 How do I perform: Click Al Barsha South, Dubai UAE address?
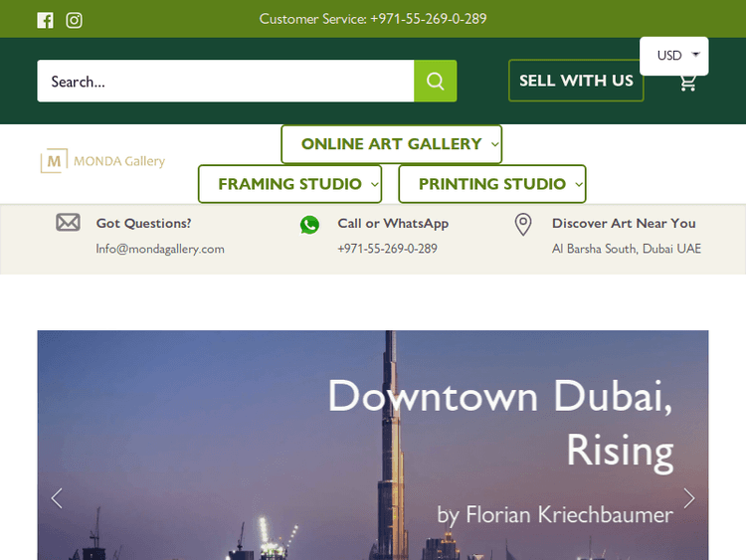tap(627, 249)
